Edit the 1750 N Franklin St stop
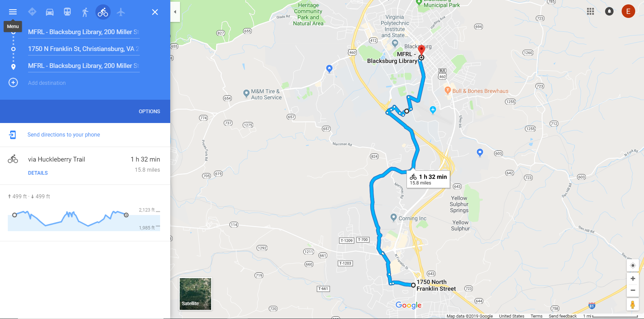Image resolution: width=644 pixels, height=319 pixels. (x=84, y=49)
